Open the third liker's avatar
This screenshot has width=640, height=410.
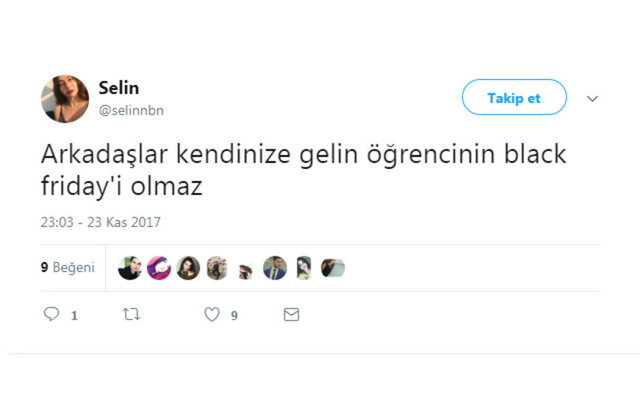click(x=188, y=268)
